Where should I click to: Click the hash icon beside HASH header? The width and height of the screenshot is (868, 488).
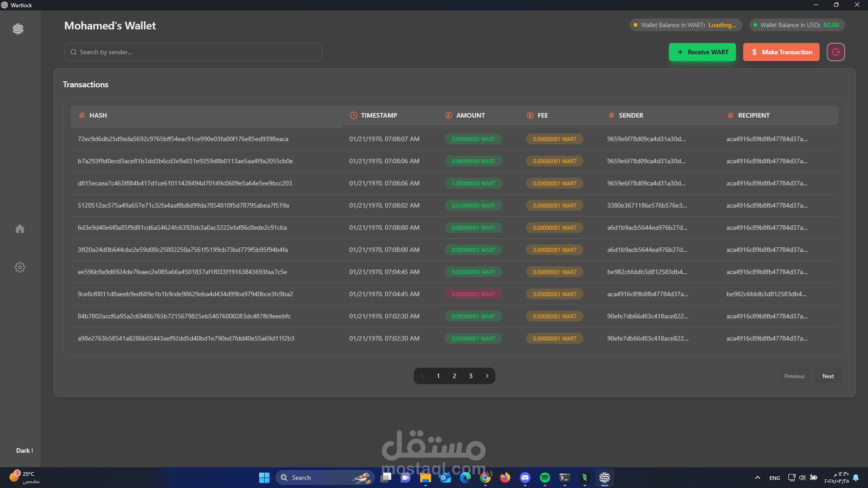(x=82, y=115)
